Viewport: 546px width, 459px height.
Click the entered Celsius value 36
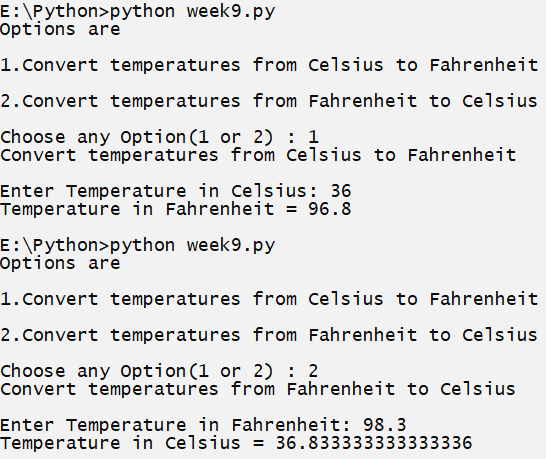coord(341,191)
